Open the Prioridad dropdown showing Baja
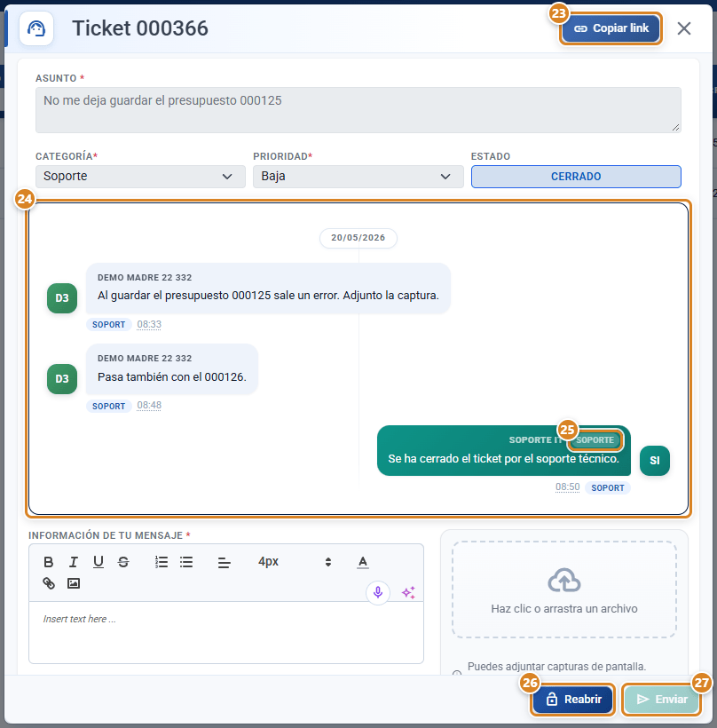This screenshot has width=717, height=728. (358, 177)
